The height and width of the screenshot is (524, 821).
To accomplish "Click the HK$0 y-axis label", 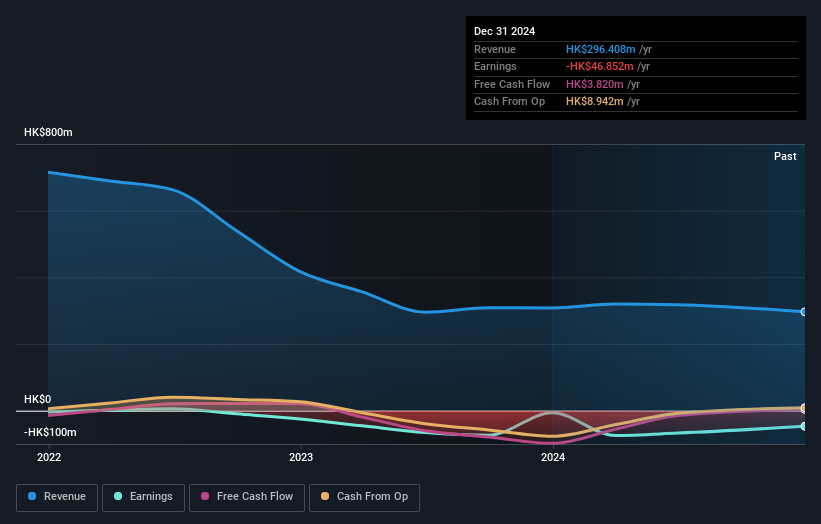I will [38, 399].
